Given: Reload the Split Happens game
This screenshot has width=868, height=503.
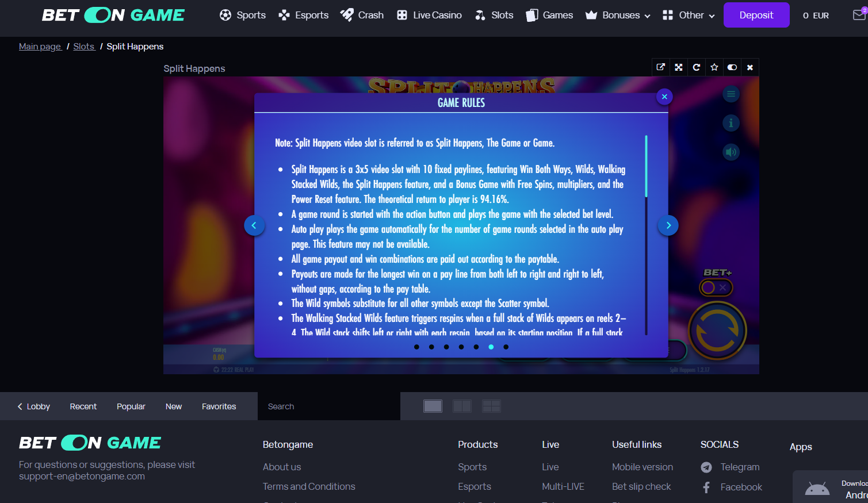Looking at the screenshot, I should coord(697,67).
